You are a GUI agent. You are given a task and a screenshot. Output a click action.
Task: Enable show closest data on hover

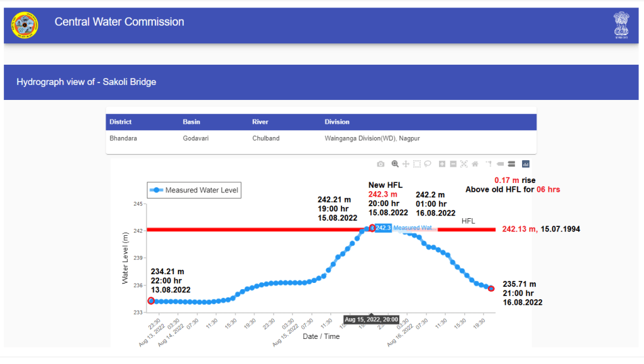click(x=501, y=164)
